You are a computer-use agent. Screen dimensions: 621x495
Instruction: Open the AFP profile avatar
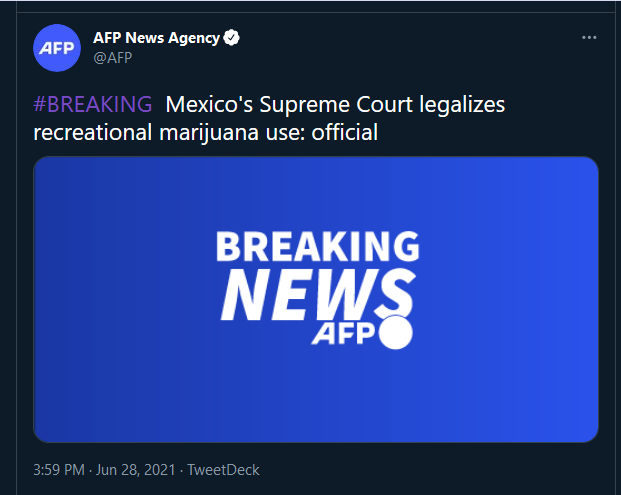click(x=57, y=48)
